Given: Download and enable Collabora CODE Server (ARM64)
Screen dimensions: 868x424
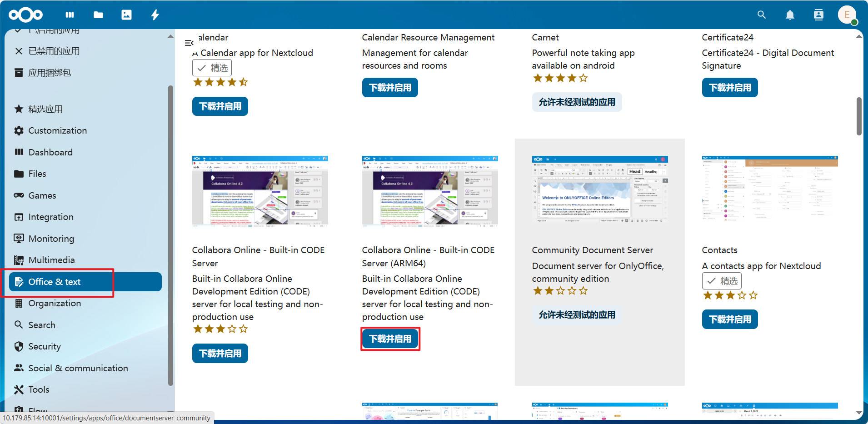Looking at the screenshot, I should (x=390, y=339).
